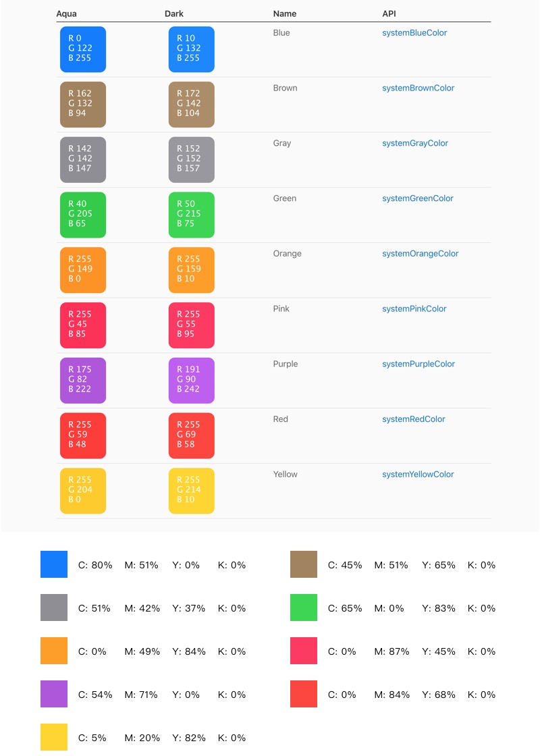Viewport: 540px width, 756px height.
Task: Open the systemPinkColor API link
Action: pyautogui.click(x=414, y=309)
